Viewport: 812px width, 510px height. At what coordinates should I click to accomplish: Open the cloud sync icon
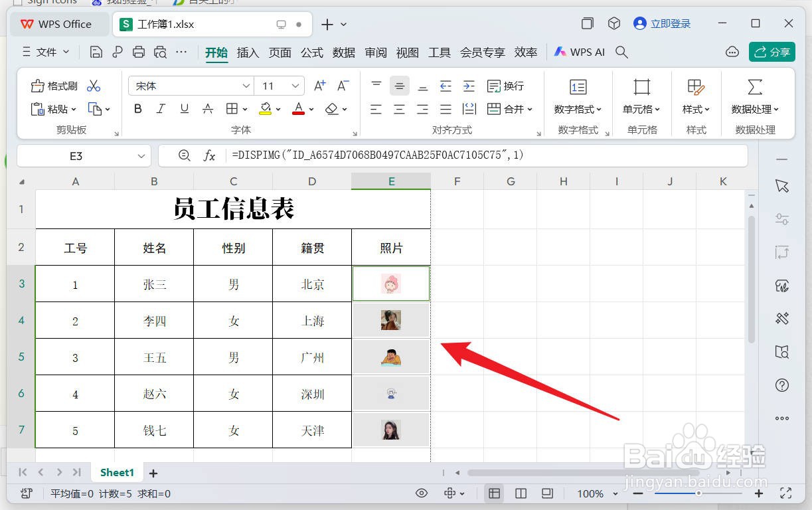(732, 52)
